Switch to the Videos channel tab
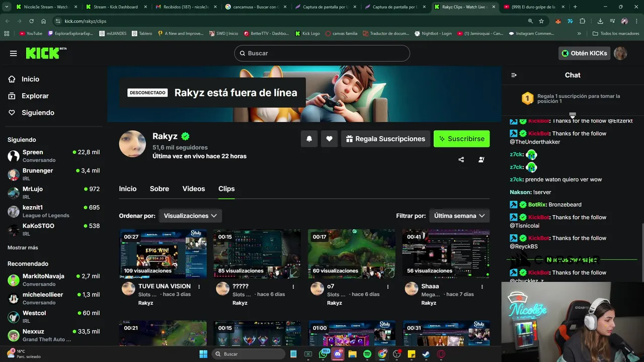 tap(194, 189)
